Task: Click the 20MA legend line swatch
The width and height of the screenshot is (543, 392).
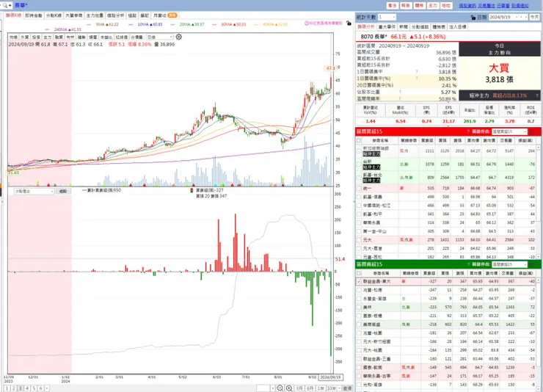Action: coord(174,24)
